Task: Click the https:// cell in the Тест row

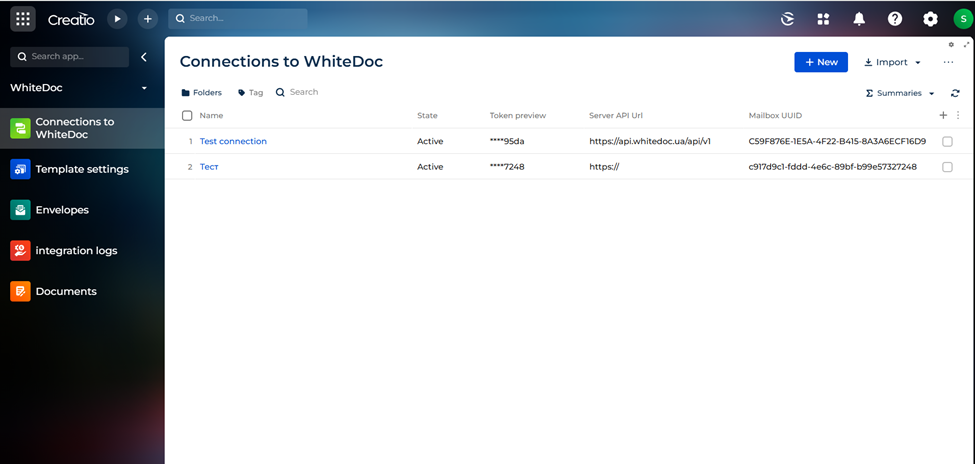Action: point(604,167)
